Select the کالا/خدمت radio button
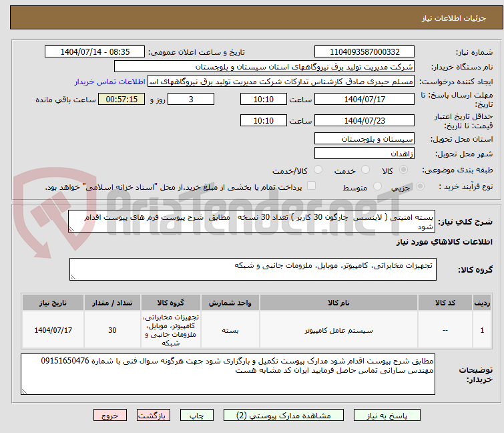The width and height of the screenshot is (504, 433). tap(318, 170)
